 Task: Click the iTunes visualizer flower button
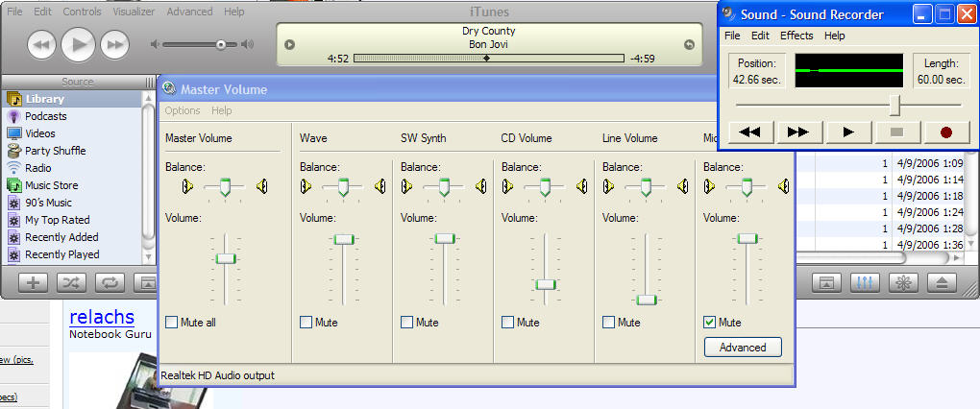(903, 283)
